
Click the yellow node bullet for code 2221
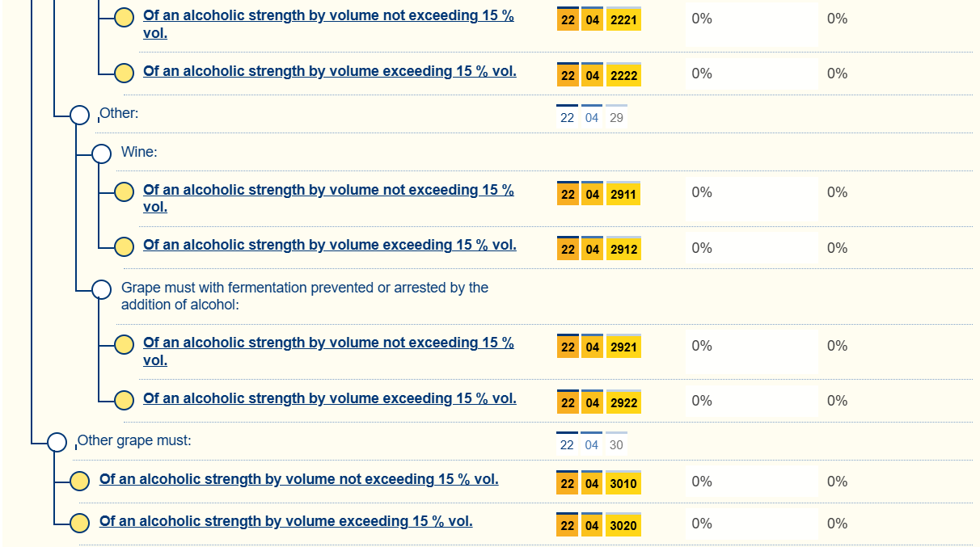(x=124, y=18)
